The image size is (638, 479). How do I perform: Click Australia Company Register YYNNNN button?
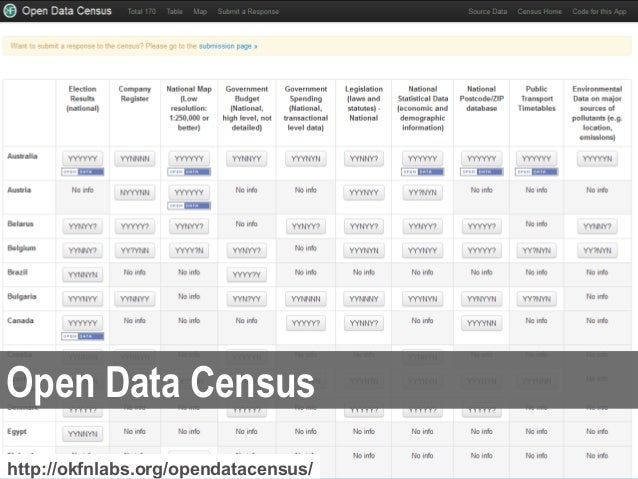[135, 159]
